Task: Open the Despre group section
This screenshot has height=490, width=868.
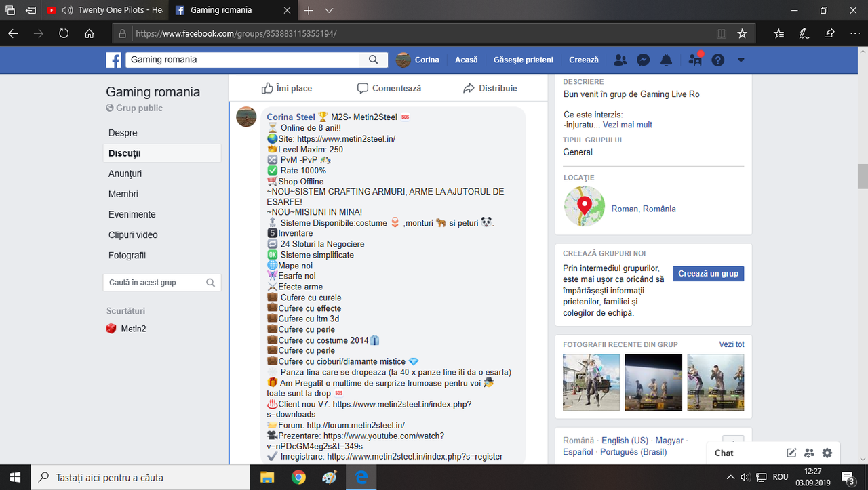Action: (123, 133)
